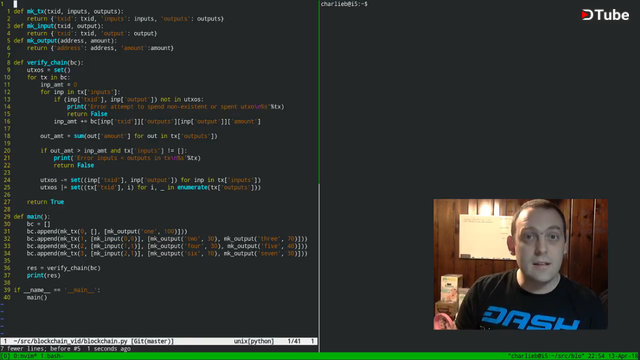Click the bc.append line with 'six' and 'seven'
Screen dimensions: 640x360
167,254
